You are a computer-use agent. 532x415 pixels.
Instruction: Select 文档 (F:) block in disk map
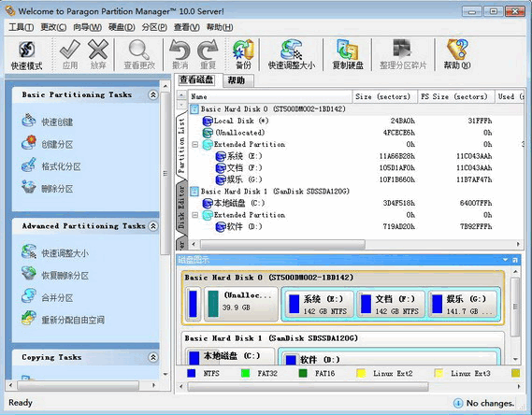[x=391, y=305]
